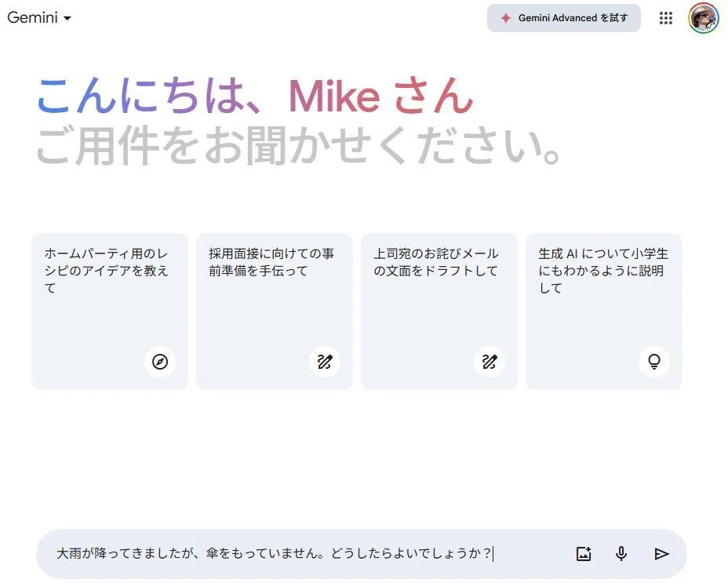The height and width of the screenshot is (583, 728).
Task: Activate the microphone voice input
Action: point(621,554)
